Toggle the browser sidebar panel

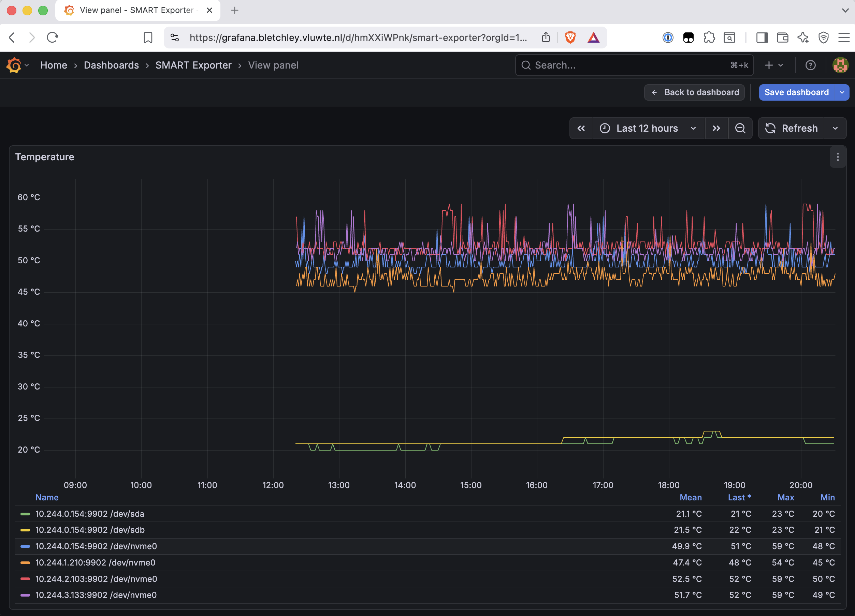[x=762, y=37]
